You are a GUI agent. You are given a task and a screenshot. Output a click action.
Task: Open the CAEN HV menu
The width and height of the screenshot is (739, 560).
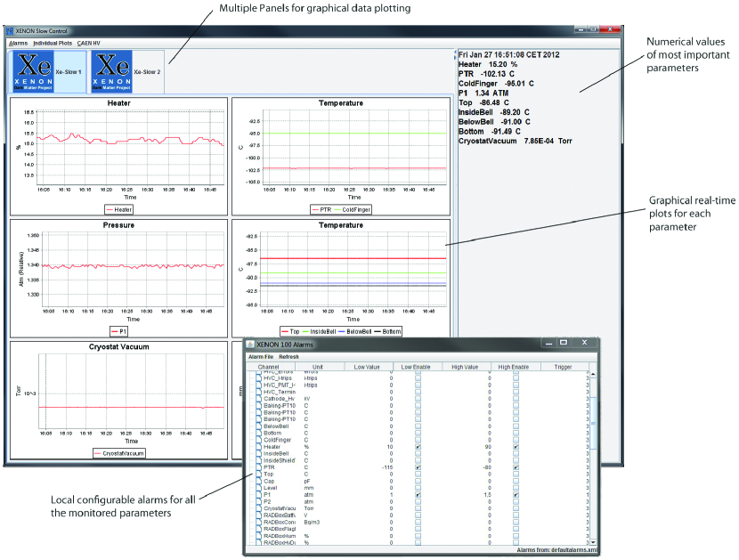(89, 43)
